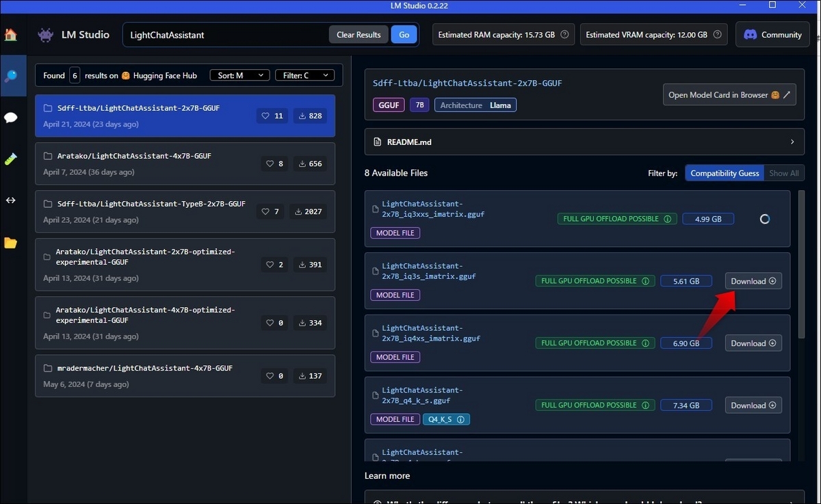Open the Local Server arrows tab
Screen dimensions: 821x504
10,200
